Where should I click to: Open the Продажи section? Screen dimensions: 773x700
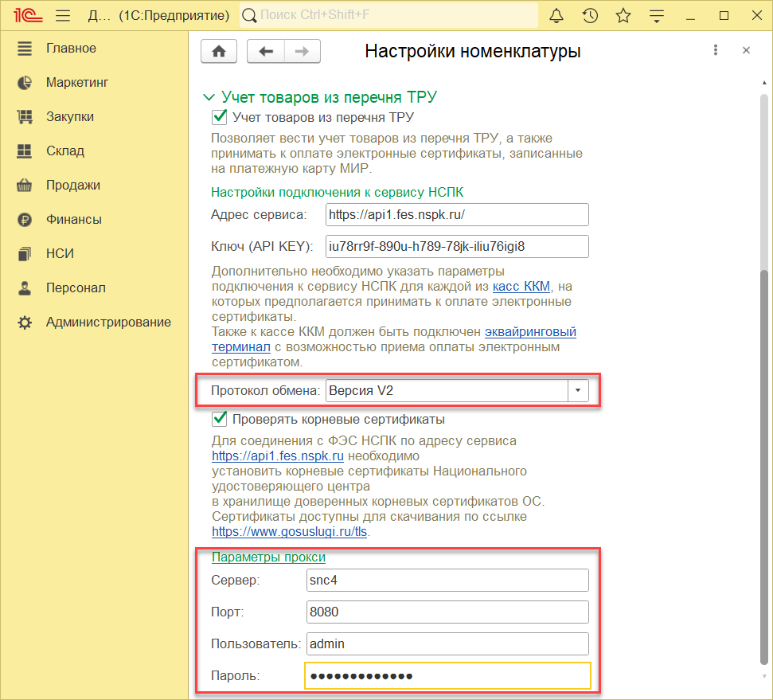pos(72,185)
